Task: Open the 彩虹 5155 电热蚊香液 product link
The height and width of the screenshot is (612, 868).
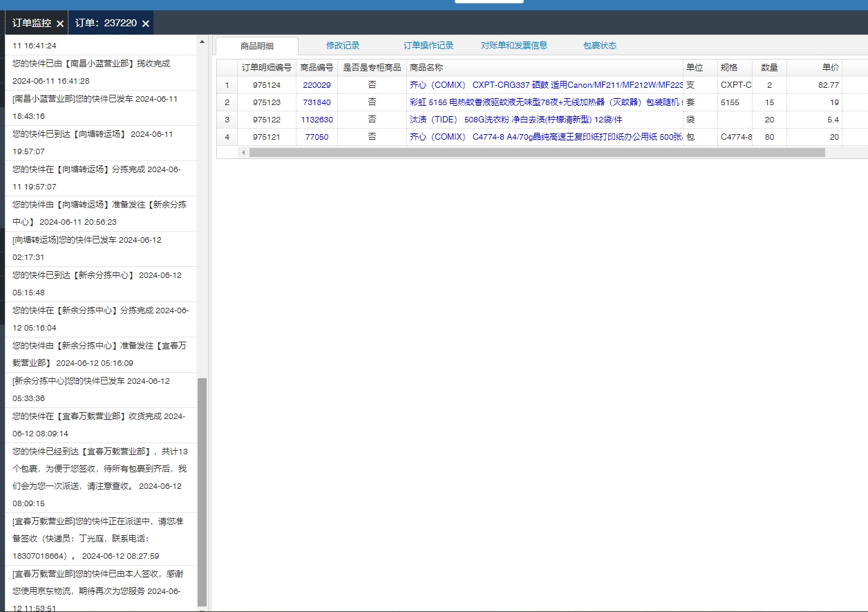Action: (546, 102)
